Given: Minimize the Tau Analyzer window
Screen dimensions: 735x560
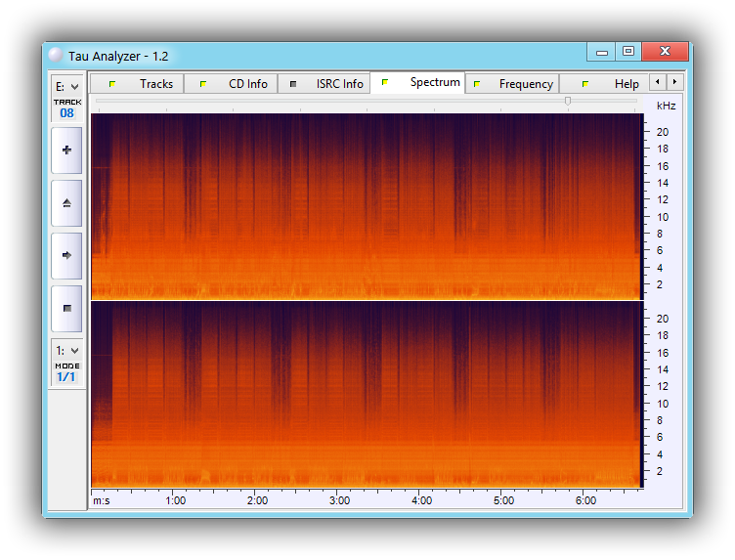Looking at the screenshot, I should coord(601,52).
